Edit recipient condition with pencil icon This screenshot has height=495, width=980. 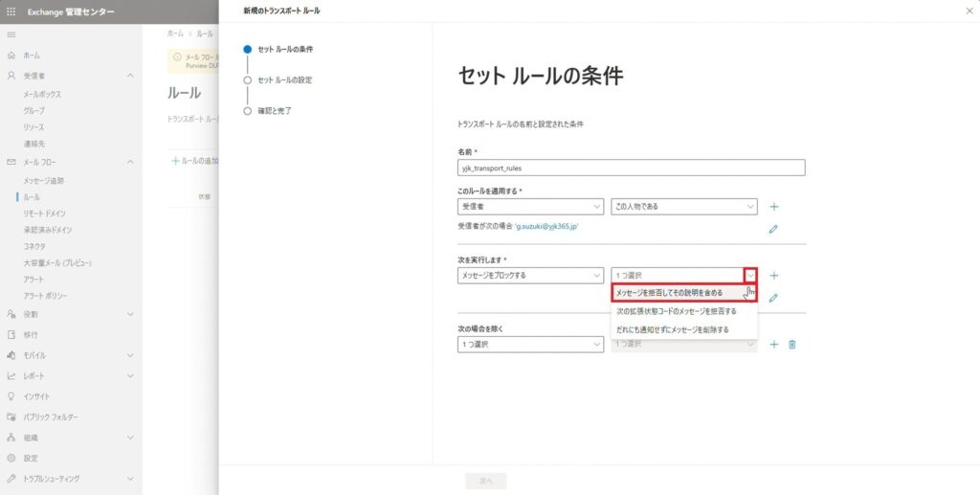(x=773, y=229)
